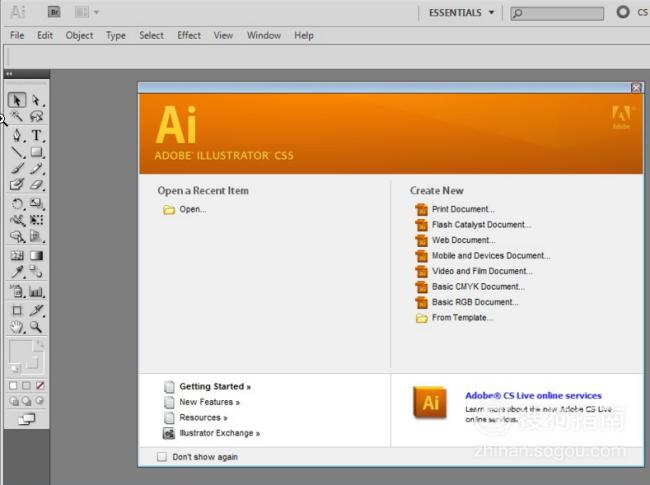Select the Width tool
This screenshot has height=485, width=650.
17,220
